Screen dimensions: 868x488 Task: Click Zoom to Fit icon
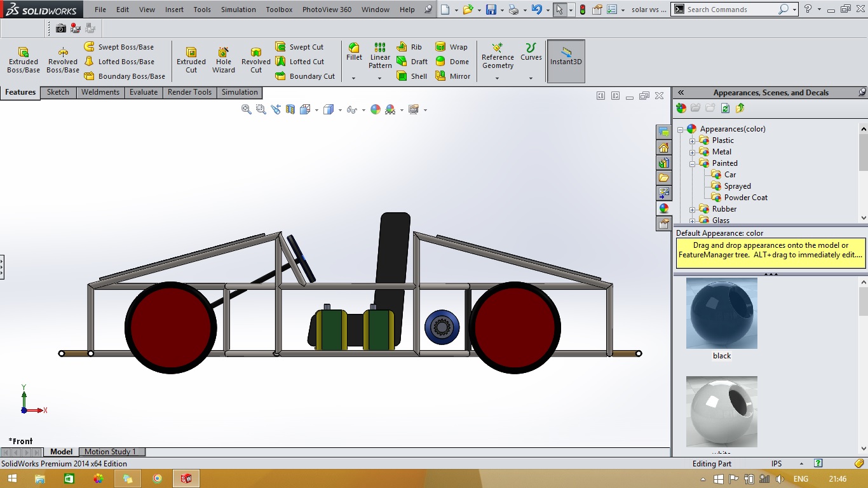coord(247,109)
